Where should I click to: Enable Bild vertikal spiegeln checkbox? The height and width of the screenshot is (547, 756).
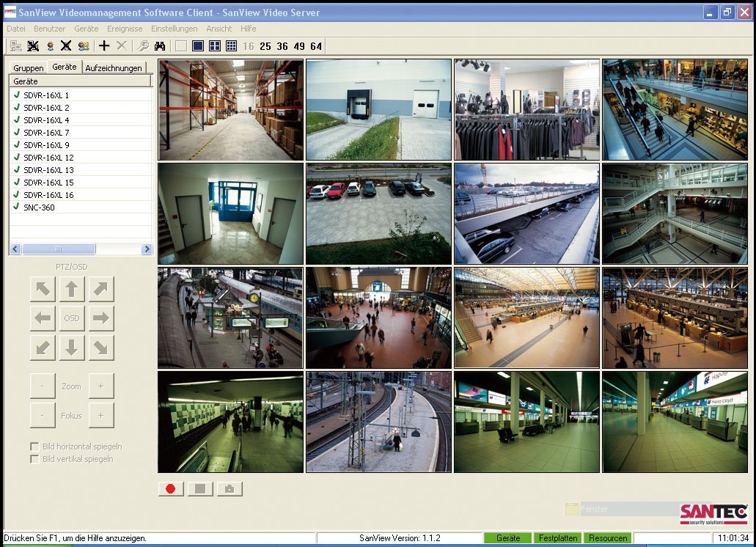tap(34, 459)
